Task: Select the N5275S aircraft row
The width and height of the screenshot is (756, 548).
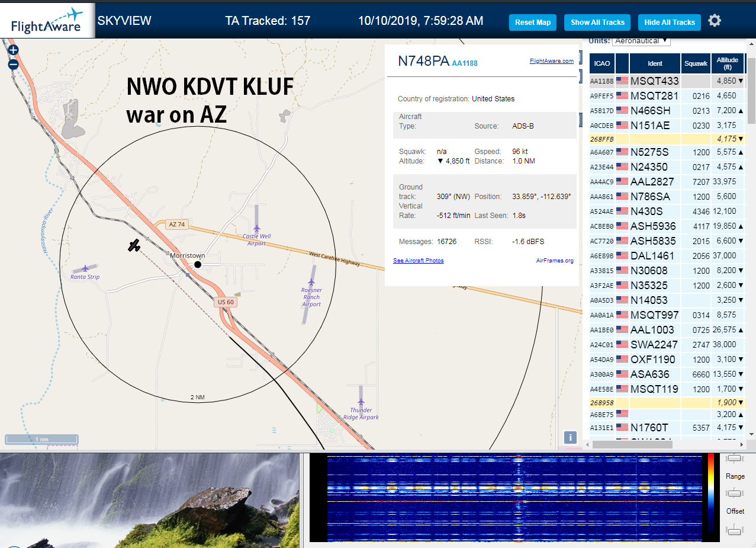Action: (667, 152)
